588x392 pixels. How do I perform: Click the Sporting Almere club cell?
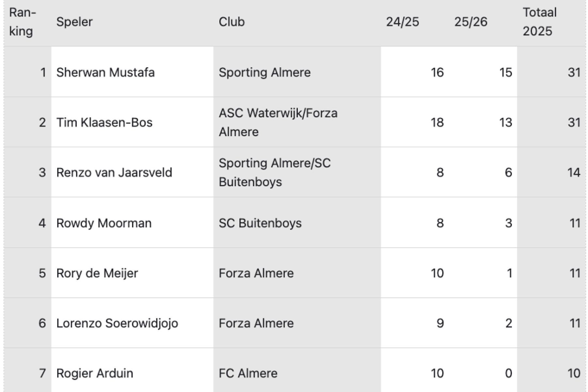[x=265, y=72]
